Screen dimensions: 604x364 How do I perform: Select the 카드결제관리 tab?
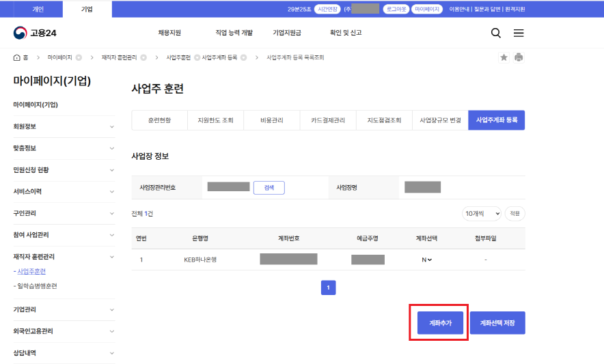[327, 120]
